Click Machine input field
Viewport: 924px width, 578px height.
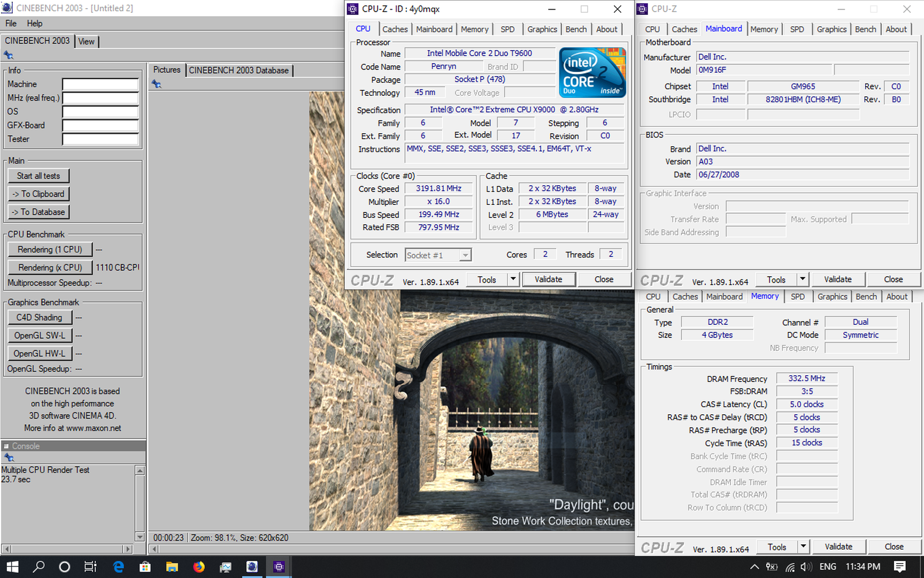[x=101, y=84]
